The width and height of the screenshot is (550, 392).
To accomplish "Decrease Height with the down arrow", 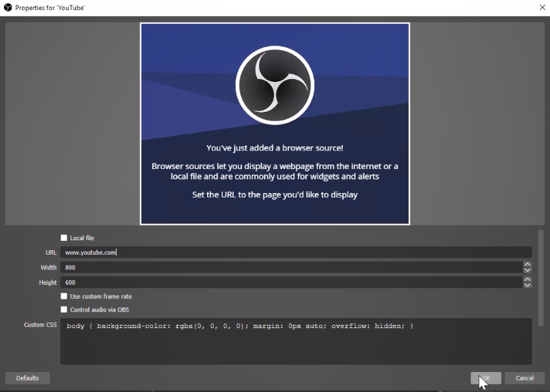I will 527,285.
